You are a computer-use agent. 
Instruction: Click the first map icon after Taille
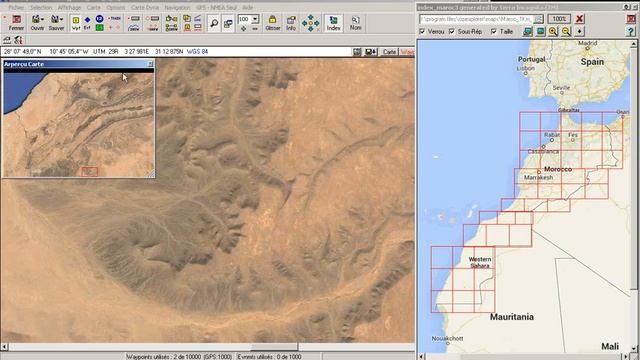pyautogui.click(x=528, y=31)
